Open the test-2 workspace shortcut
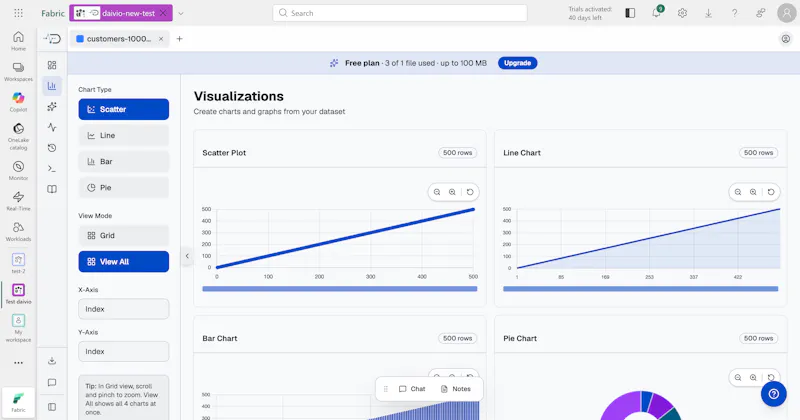Screen dimensions: 800x420 tap(18, 263)
